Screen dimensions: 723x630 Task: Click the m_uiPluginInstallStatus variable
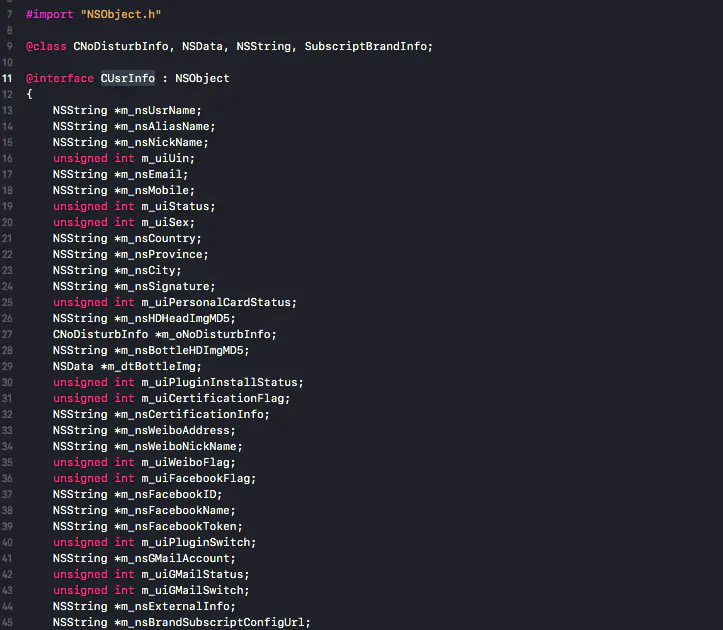point(220,382)
